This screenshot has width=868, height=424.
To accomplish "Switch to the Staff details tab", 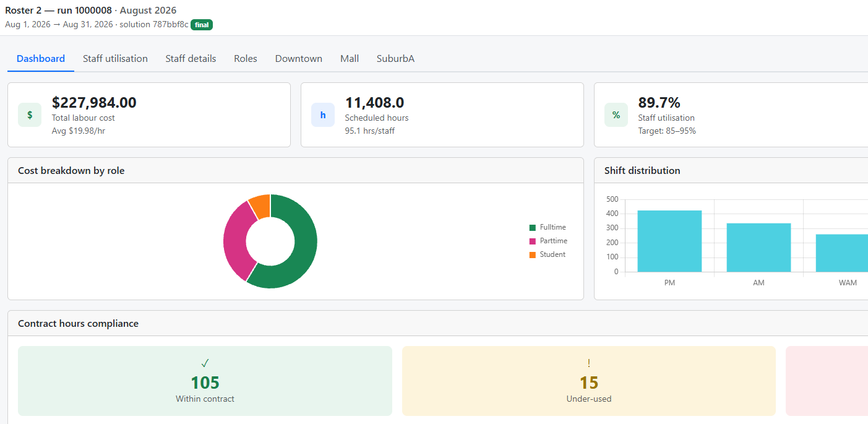I will [x=191, y=59].
